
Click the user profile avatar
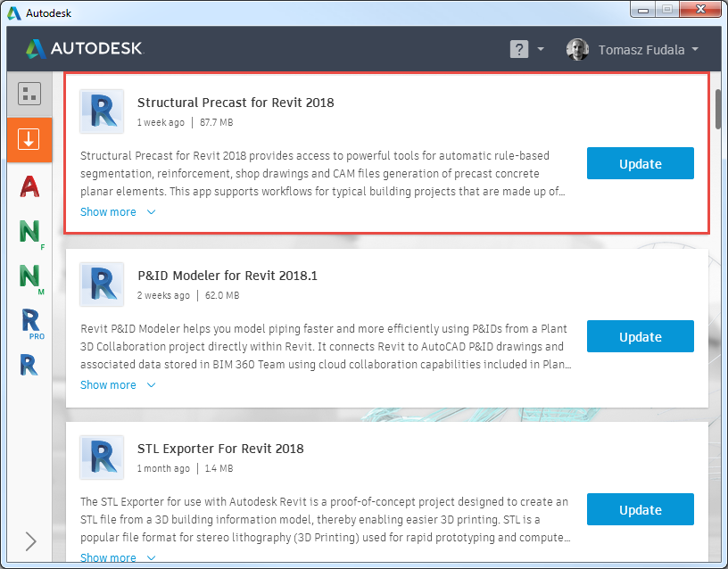[x=577, y=49]
